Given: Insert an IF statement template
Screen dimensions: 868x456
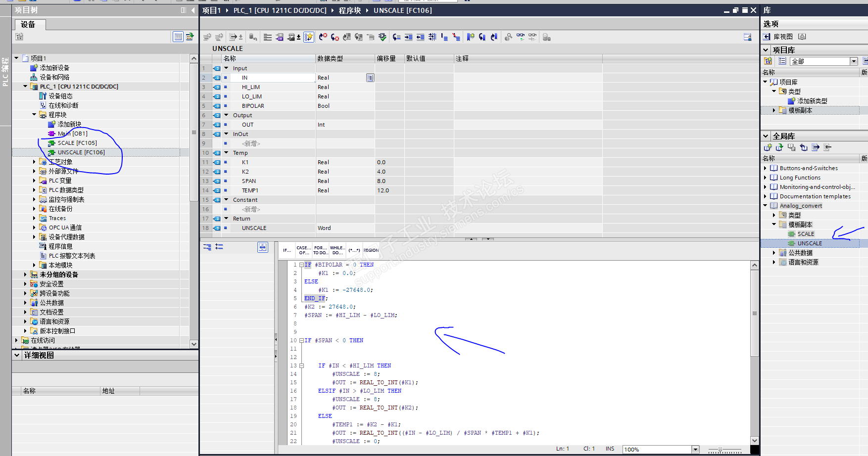Looking at the screenshot, I should coord(287,250).
